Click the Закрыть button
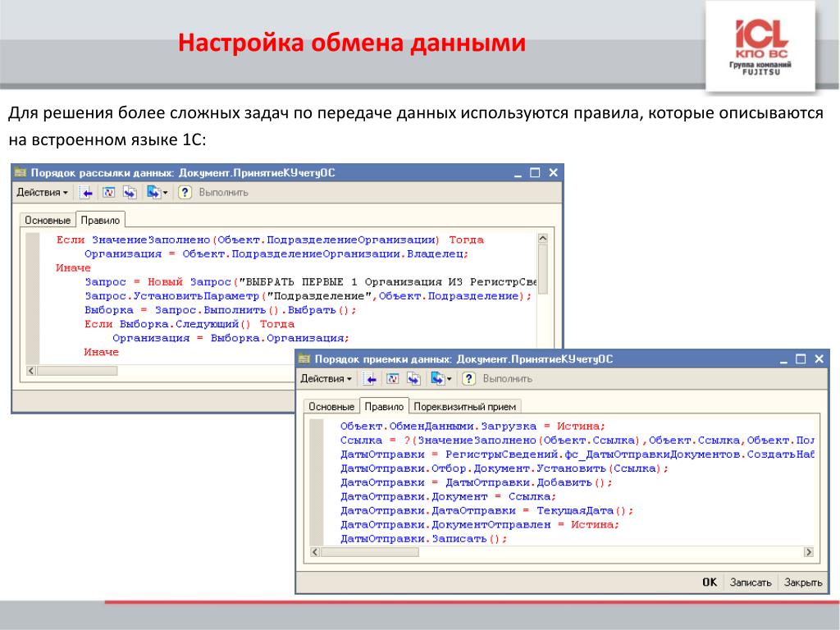840x630 pixels. pos(802,582)
